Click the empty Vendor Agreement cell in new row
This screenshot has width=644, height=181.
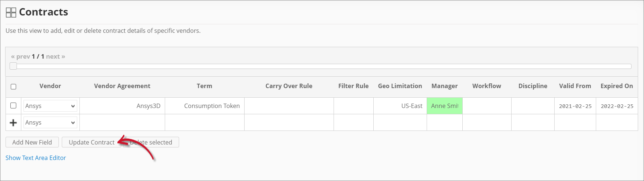(122, 122)
